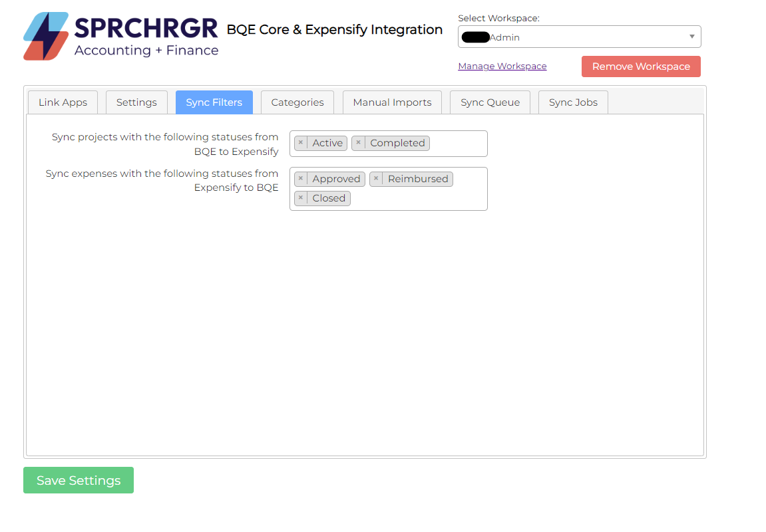The width and height of the screenshot is (766, 532).
Task: Click the 'Sync expenses with the following statuses' label
Action: [162, 181]
